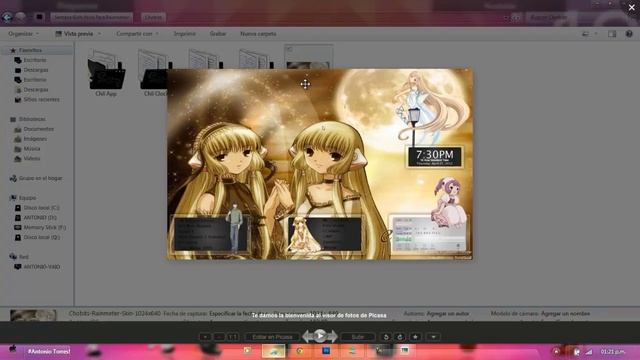Click Agregar un autor in details pane

[447, 313]
